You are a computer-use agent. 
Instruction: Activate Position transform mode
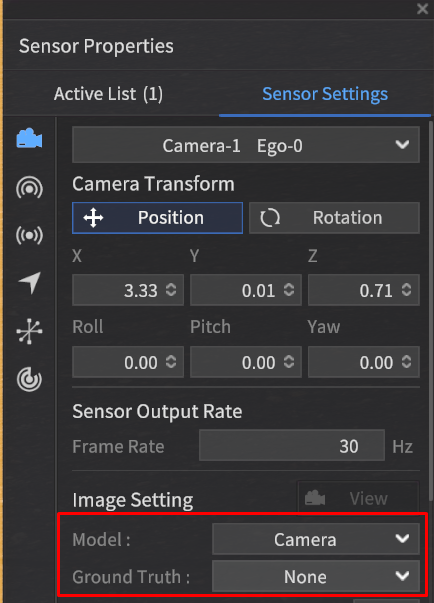157,218
